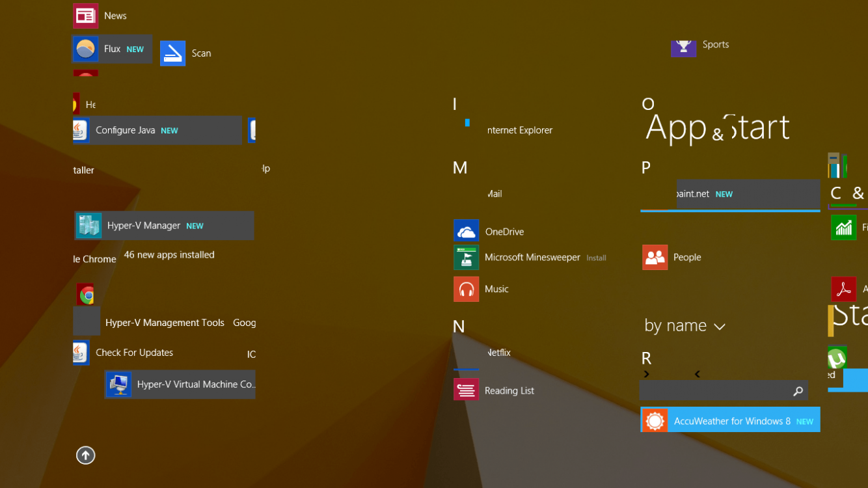Open the OneDrive cloud icon

click(466, 232)
